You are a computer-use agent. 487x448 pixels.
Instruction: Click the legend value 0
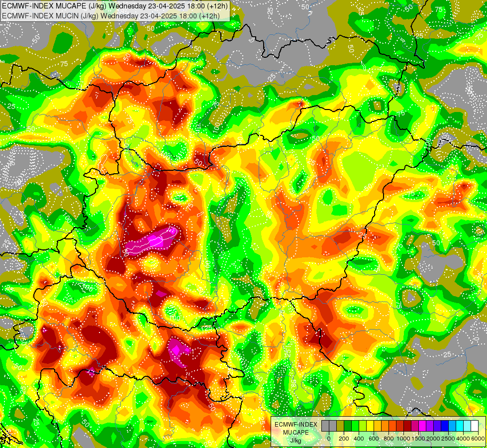click(x=329, y=439)
